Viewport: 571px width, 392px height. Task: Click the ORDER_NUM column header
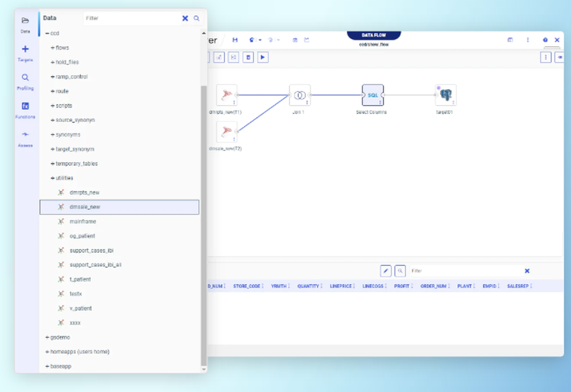click(433, 286)
